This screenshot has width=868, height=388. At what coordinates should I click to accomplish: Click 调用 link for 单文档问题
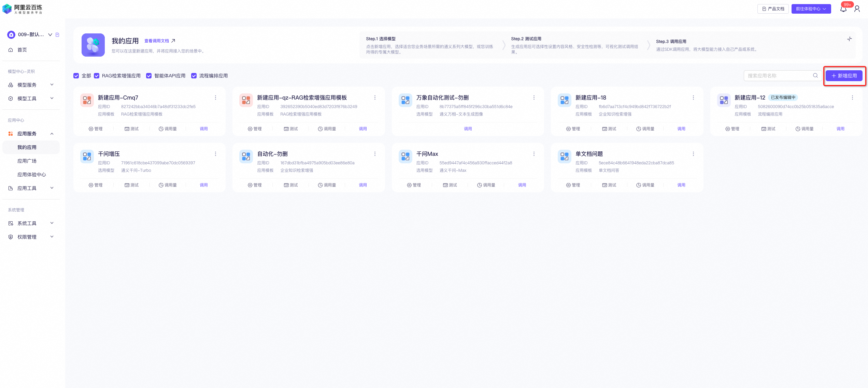click(681, 185)
